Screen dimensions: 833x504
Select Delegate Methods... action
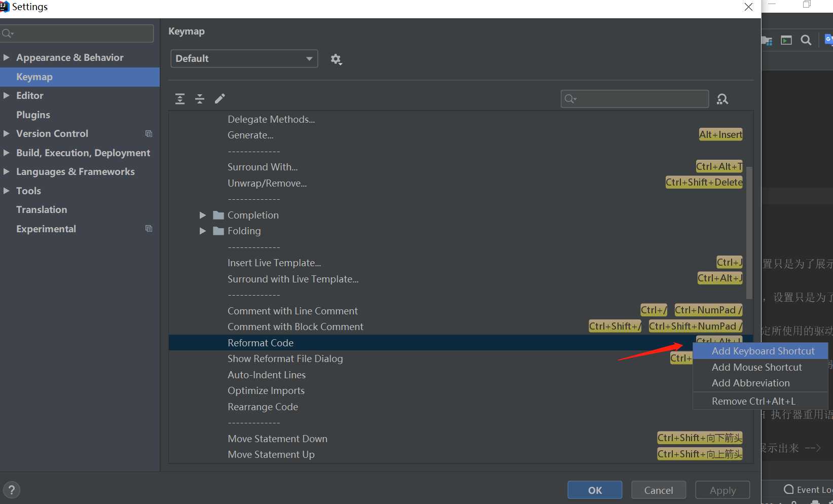[271, 120]
